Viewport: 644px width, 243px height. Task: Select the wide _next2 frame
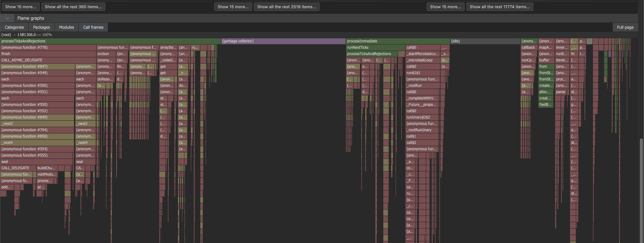[x=37, y=124]
